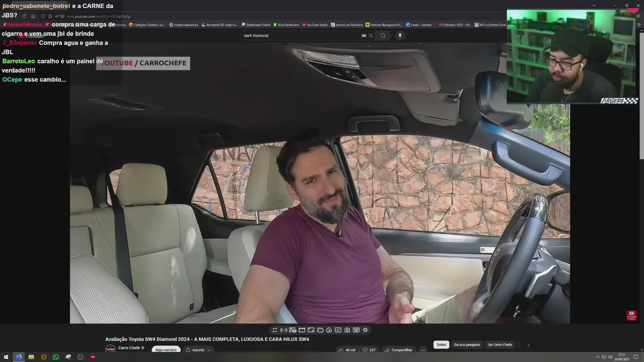Click the loop icon in player toolbar

(x=275, y=330)
